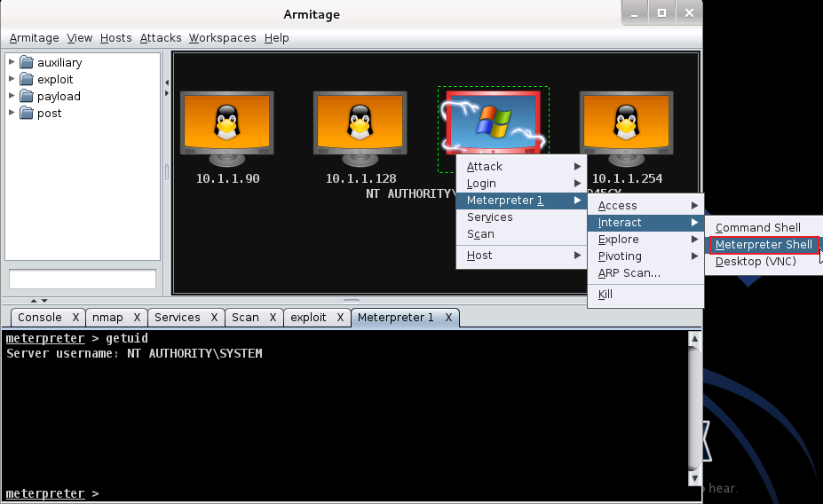
Task: Open the Hosts menu
Action: click(x=116, y=38)
